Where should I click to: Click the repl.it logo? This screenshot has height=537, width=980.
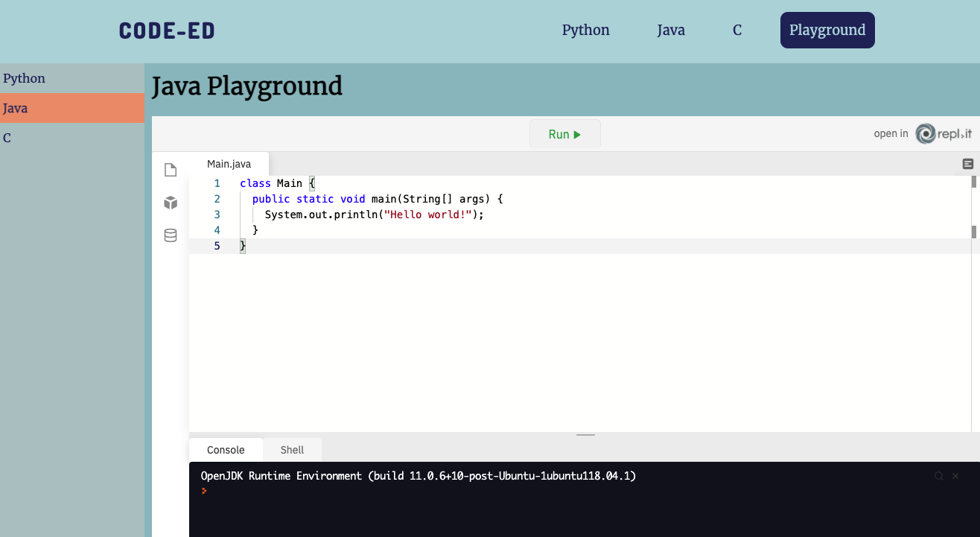(944, 134)
